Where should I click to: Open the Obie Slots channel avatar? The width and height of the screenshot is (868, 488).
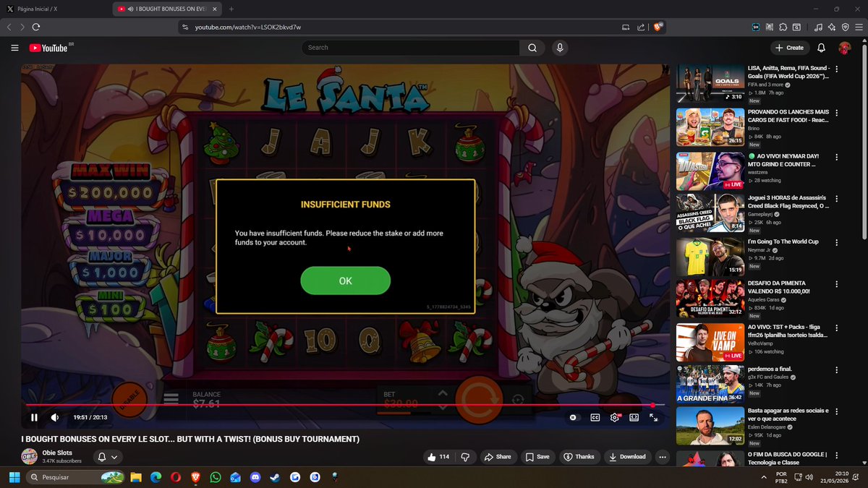pos(30,457)
